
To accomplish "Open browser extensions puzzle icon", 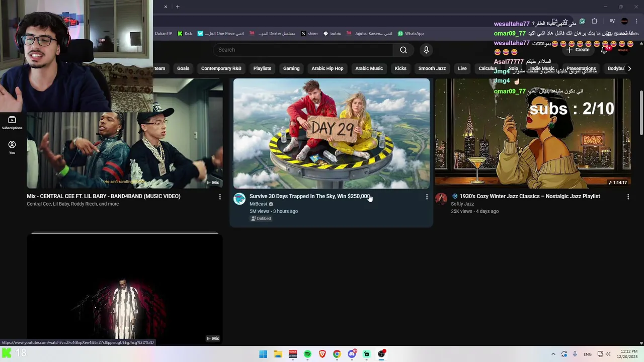I will point(594,21).
